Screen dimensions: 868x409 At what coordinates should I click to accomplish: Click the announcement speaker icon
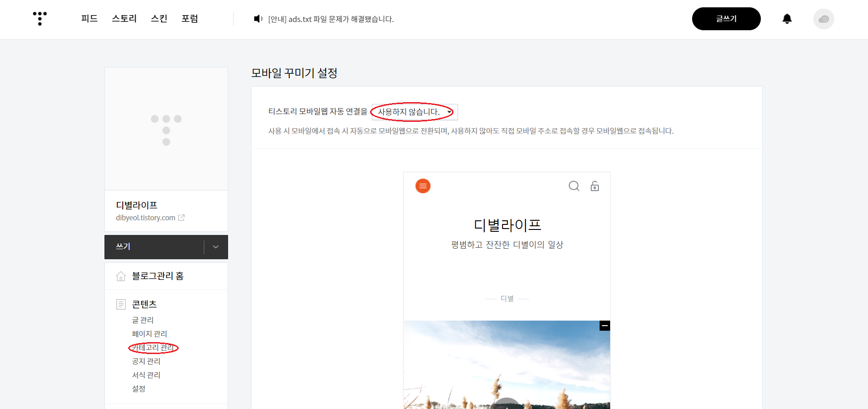click(x=258, y=19)
